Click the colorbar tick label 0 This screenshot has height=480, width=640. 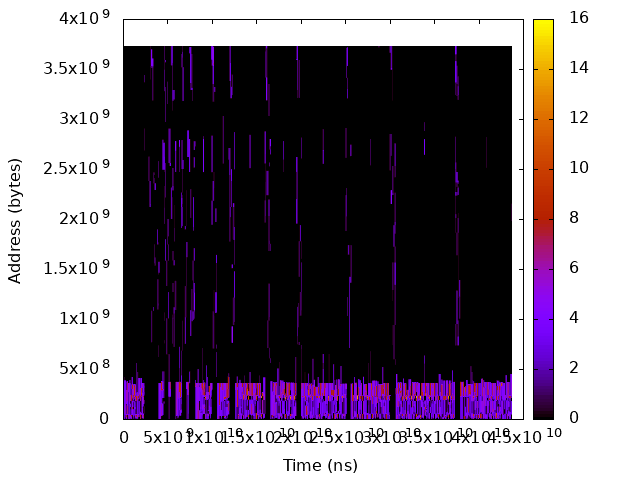click(x=574, y=418)
